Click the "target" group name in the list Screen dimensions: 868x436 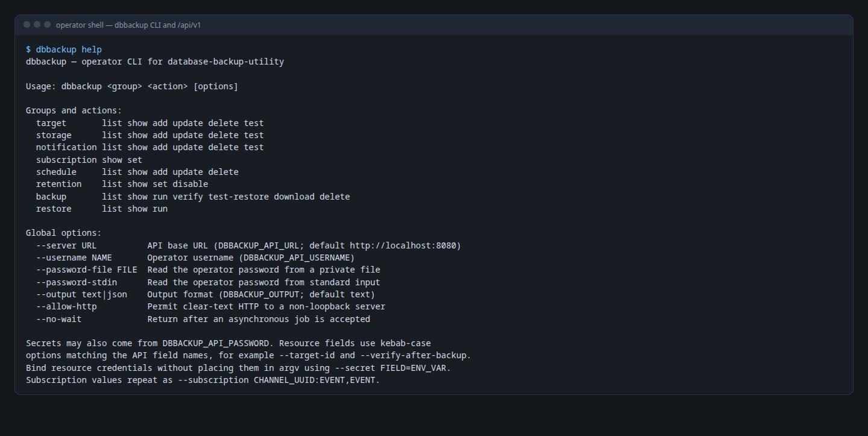(51, 123)
